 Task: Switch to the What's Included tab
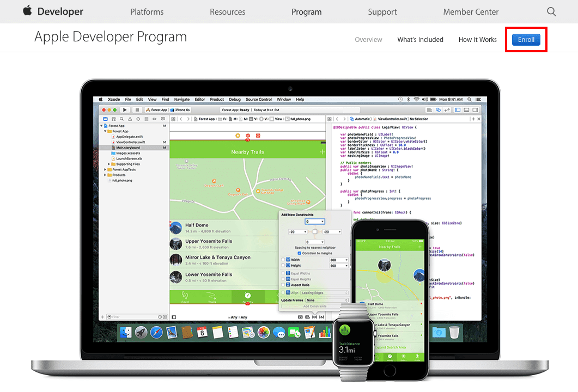420,39
